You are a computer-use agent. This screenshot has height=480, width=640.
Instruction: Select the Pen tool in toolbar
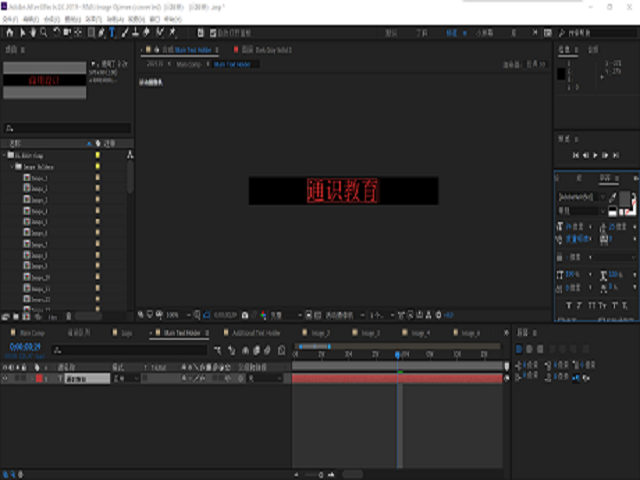(x=99, y=32)
